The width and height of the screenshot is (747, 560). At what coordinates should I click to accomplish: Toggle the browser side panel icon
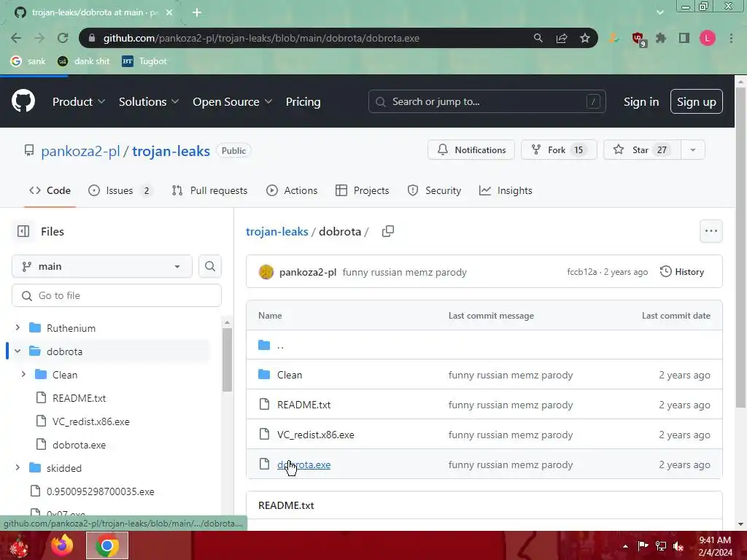point(684,38)
